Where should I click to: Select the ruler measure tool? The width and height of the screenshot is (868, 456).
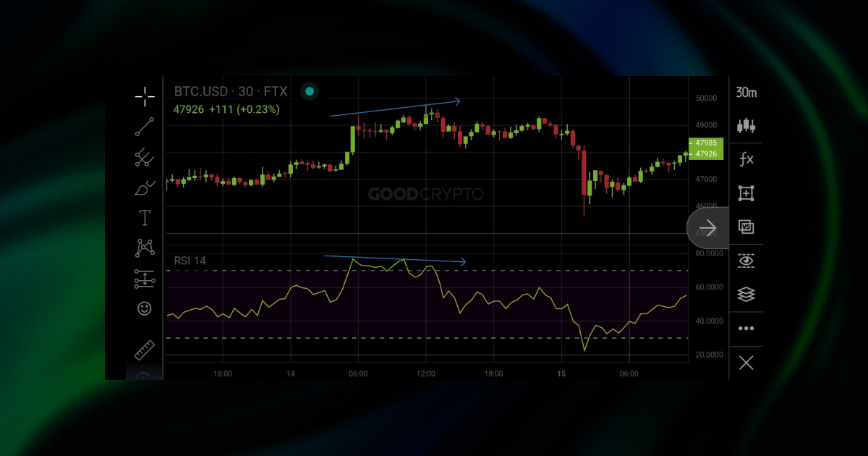(145, 348)
